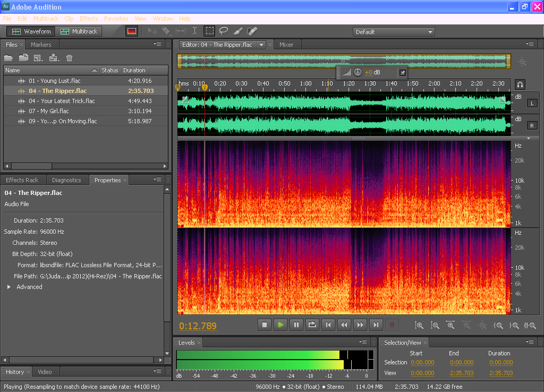Select 01 - Young Lust.flac file
The height and width of the screenshot is (392, 544).
[86, 81]
